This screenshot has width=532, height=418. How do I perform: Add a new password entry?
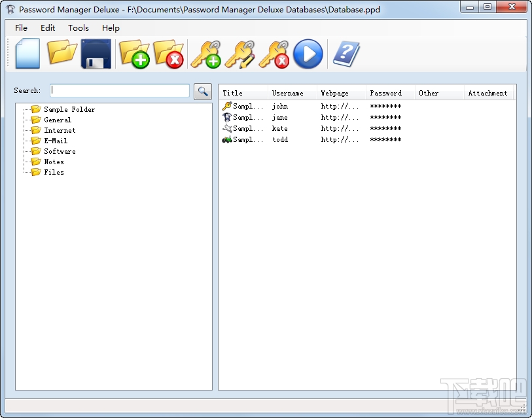(x=206, y=54)
